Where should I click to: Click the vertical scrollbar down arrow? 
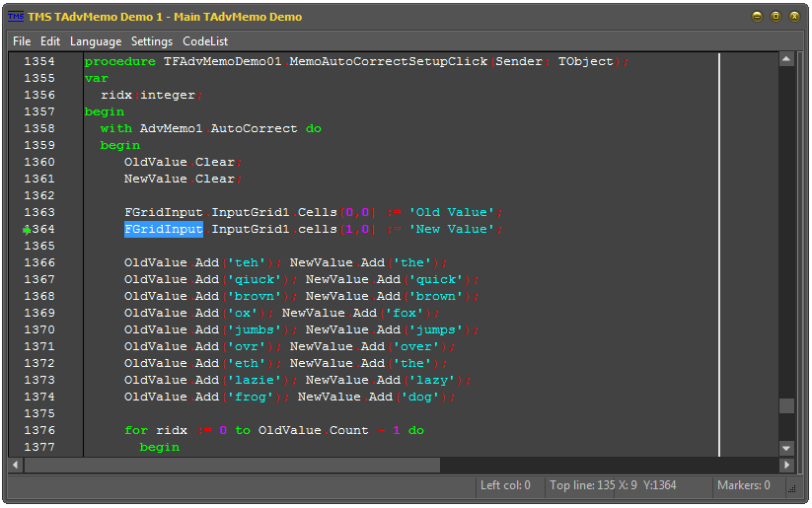(x=786, y=449)
